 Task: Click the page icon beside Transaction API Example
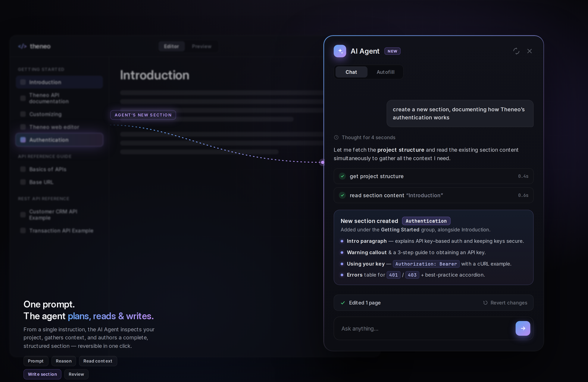pyautogui.click(x=23, y=230)
